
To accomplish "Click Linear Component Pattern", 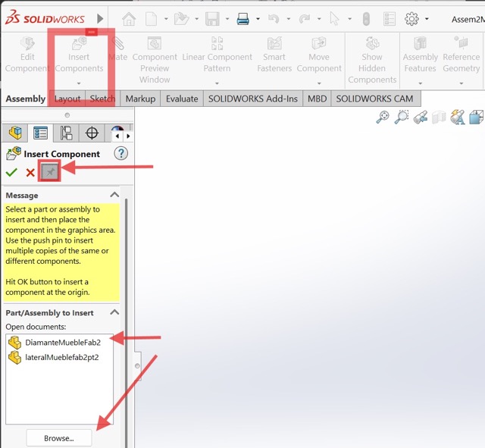I will click(217, 55).
